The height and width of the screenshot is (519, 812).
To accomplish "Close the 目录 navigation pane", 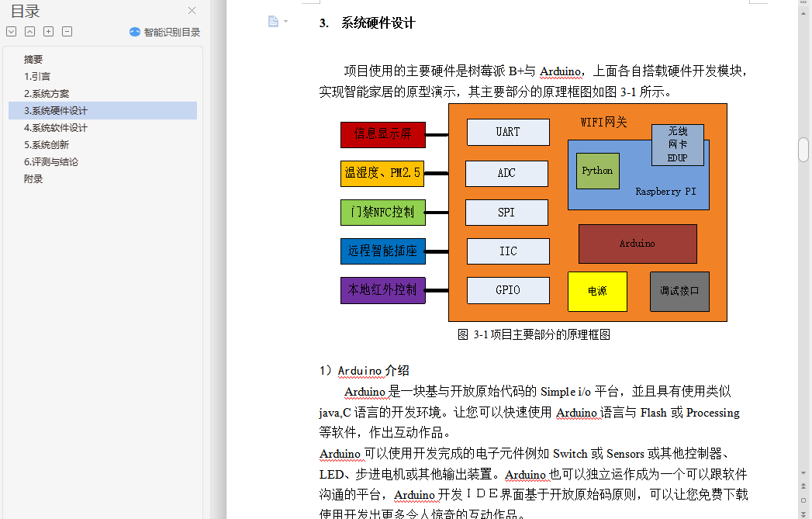I will tap(192, 10).
